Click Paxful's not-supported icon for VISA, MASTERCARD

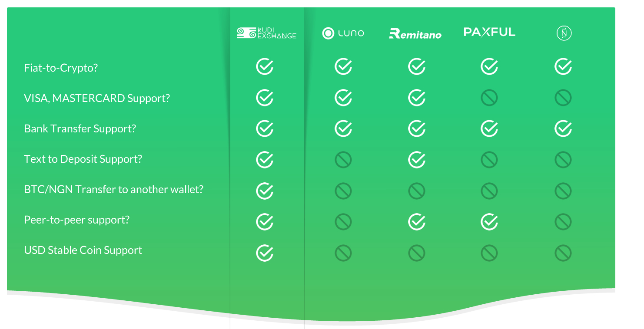click(489, 98)
